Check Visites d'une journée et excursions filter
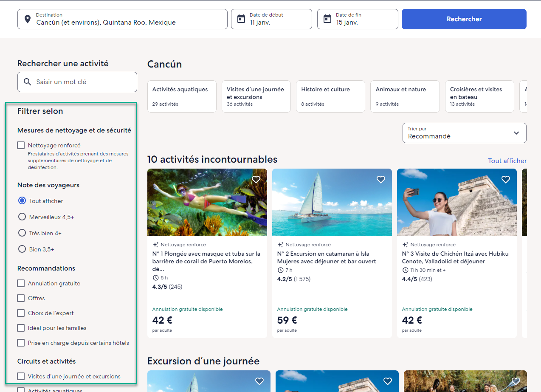The width and height of the screenshot is (541, 392). click(x=21, y=376)
